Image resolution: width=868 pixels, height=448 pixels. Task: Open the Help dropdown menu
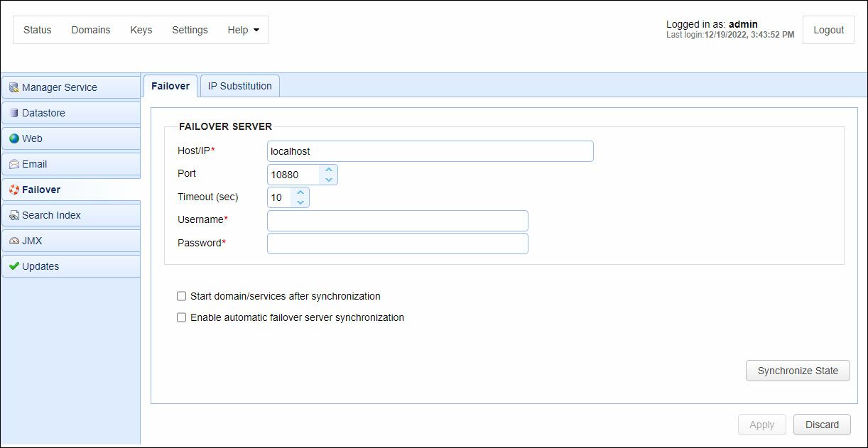click(243, 30)
